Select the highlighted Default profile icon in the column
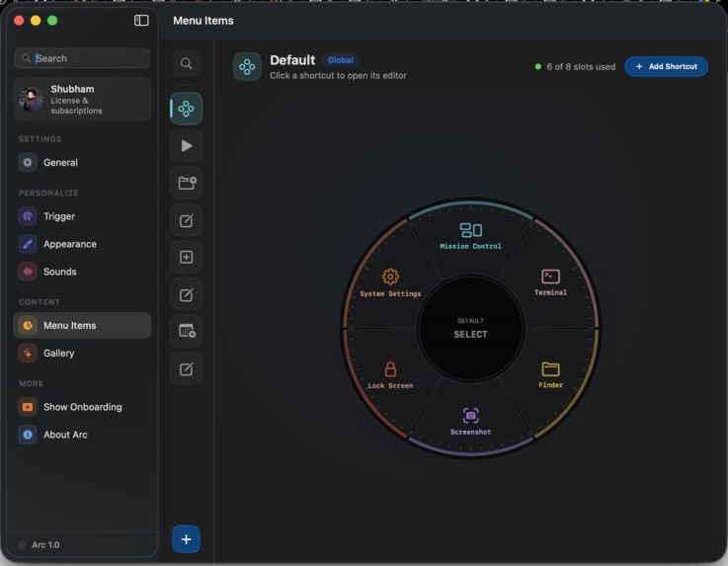 (x=186, y=109)
